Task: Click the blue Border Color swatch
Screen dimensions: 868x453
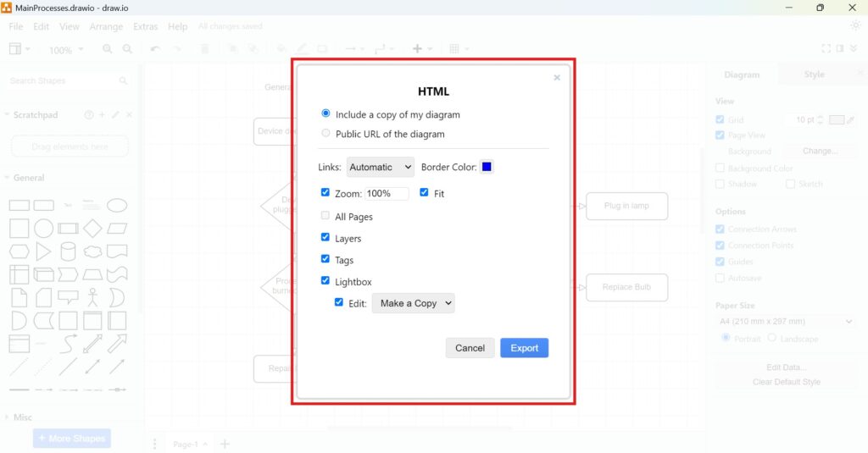Action: point(487,167)
